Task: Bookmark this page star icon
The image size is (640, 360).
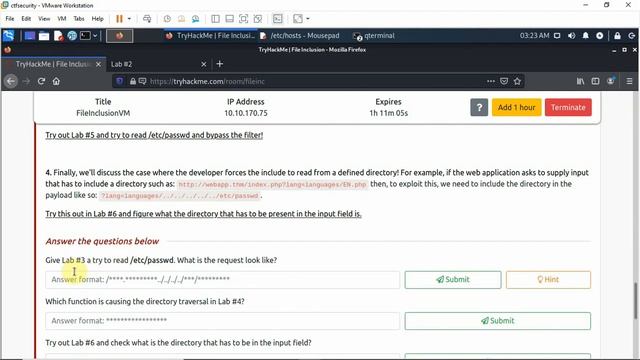Action: click(518, 81)
